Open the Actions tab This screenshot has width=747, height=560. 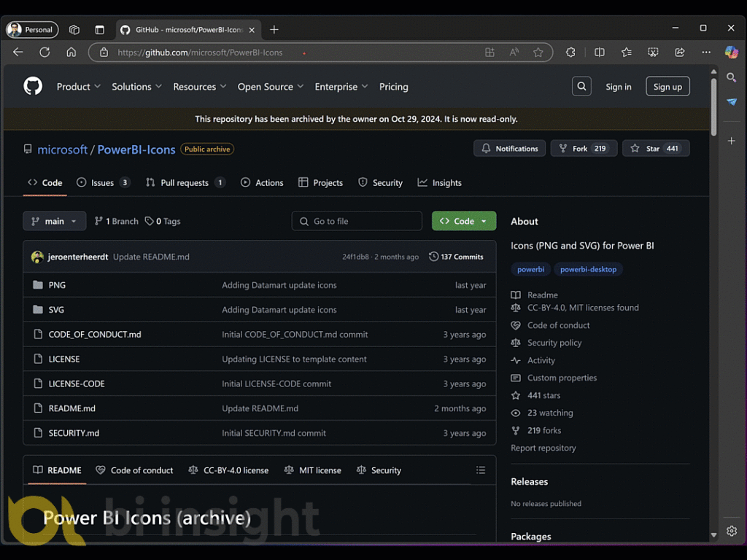pyautogui.click(x=262, y=183)
